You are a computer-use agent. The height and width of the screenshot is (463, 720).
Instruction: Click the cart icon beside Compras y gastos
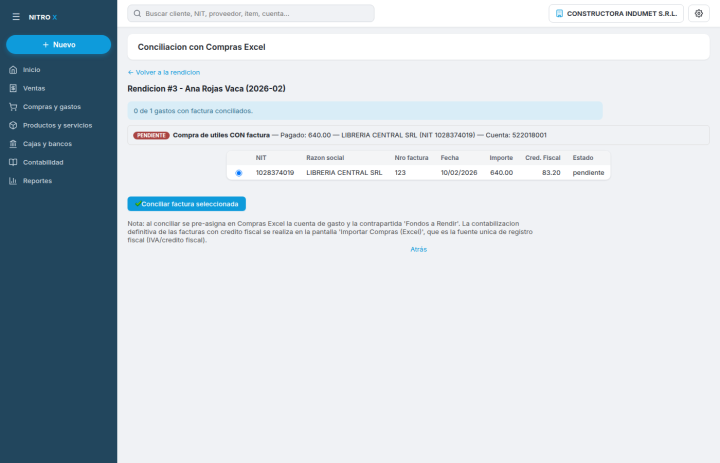(13, 107)
